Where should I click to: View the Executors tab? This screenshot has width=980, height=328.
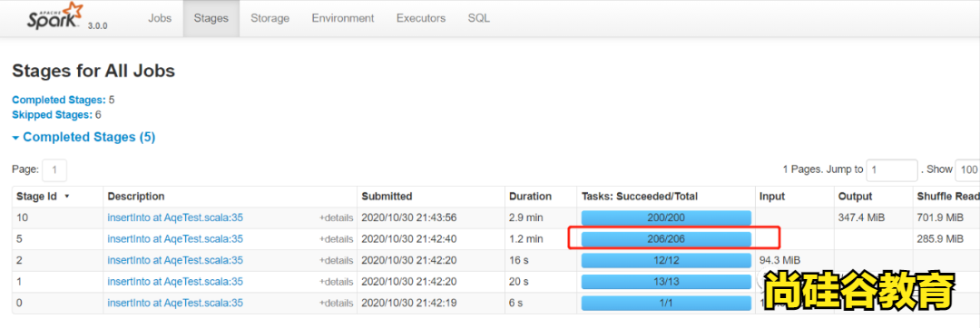coord(421,18)
